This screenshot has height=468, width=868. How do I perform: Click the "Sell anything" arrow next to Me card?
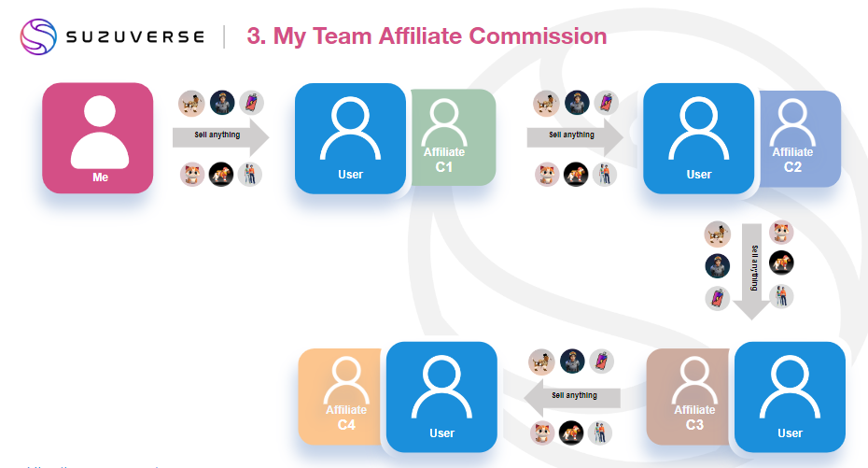pyautogui.click(x=220, y=136)
